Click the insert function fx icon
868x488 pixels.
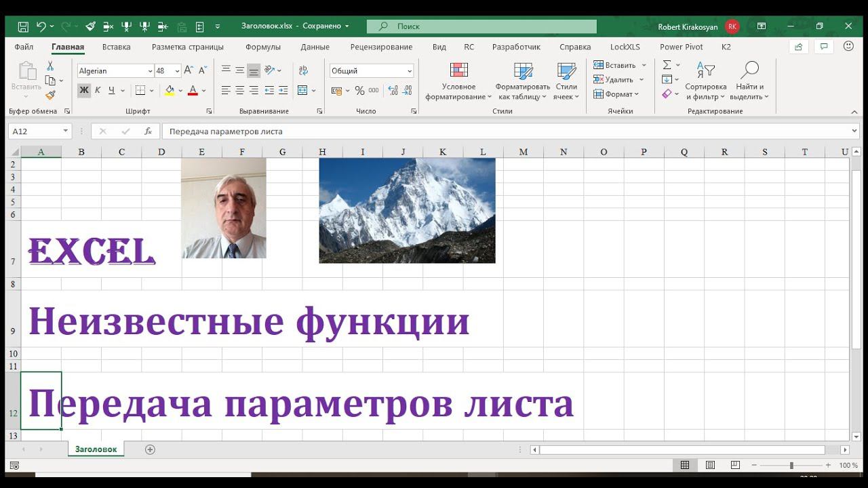(148, 131)
